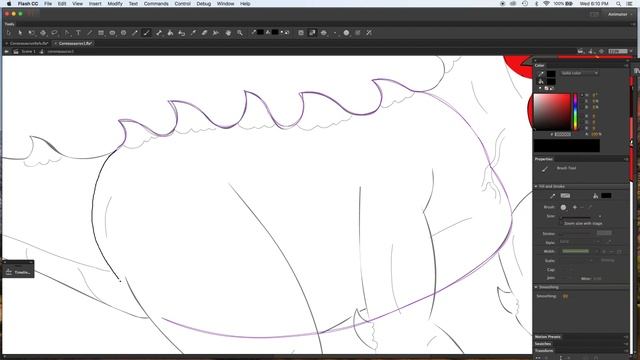Collapse the Fill and Stroke section
Viewport: 640px width, 360px height.
536,186
